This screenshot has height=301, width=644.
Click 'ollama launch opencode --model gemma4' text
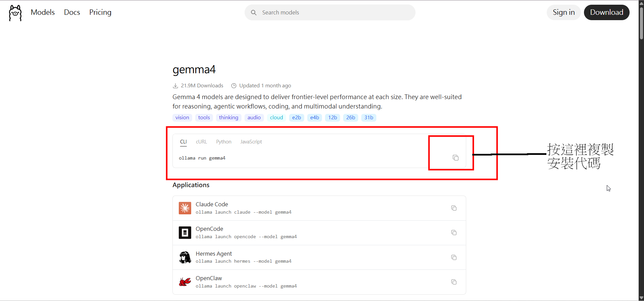pos(247,237)
